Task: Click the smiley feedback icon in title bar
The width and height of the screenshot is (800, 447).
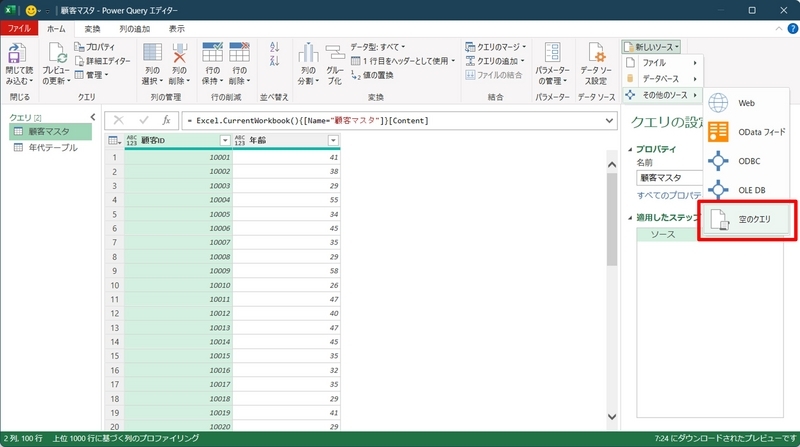Action: point(31,10)
